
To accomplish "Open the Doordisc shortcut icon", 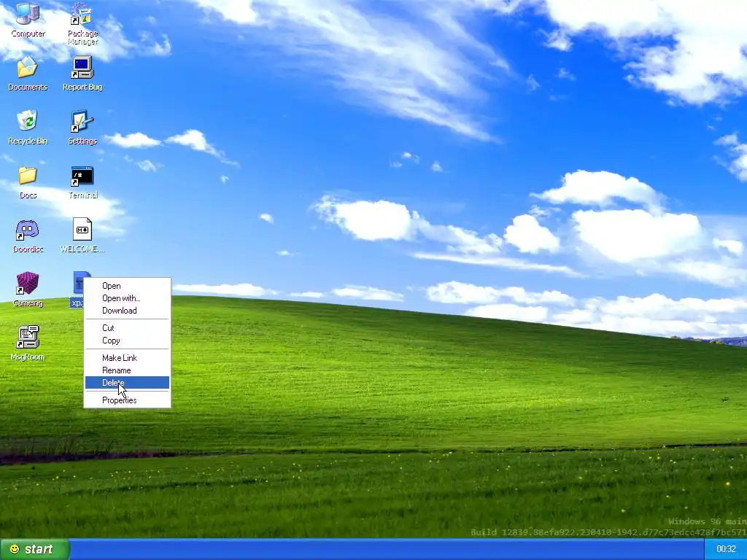I will pyautogui.click(x=28, y=236).
